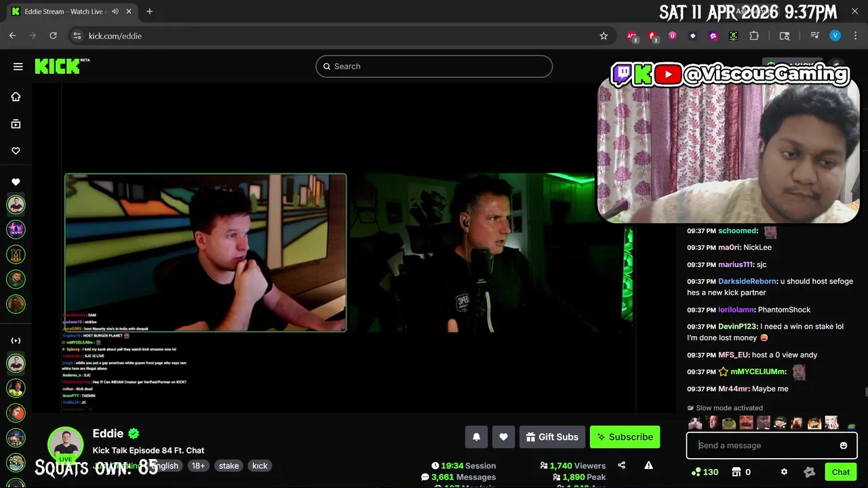Toggle stream notifications with bell button
The image size is (868, 488).
coord(476,437)
